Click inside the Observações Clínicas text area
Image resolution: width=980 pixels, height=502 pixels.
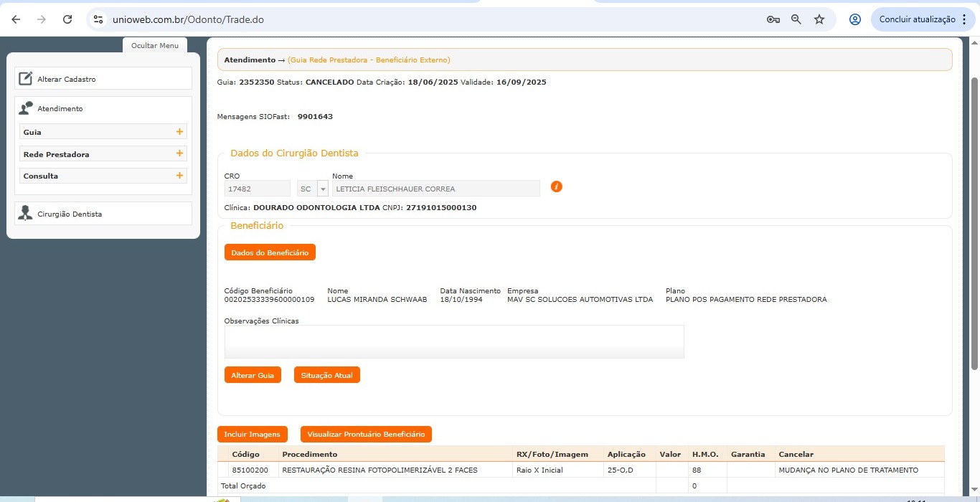(x=453, y=341)
